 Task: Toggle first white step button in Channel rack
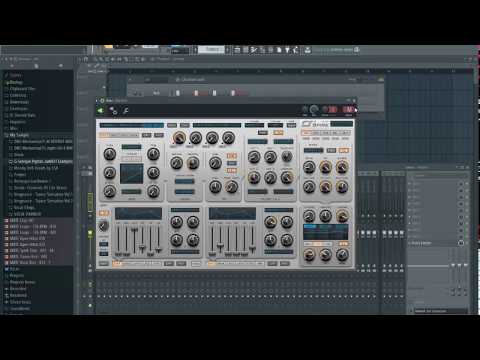(x=178, y=93)
